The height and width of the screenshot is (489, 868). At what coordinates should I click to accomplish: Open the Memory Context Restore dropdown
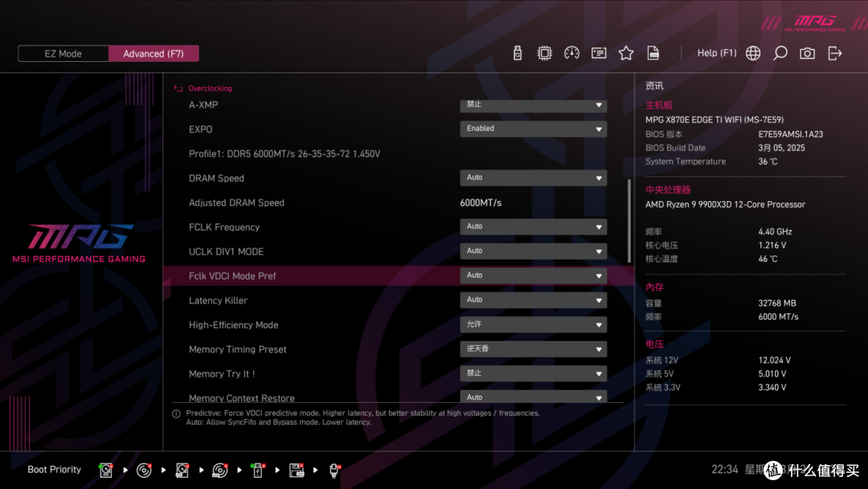533,397
